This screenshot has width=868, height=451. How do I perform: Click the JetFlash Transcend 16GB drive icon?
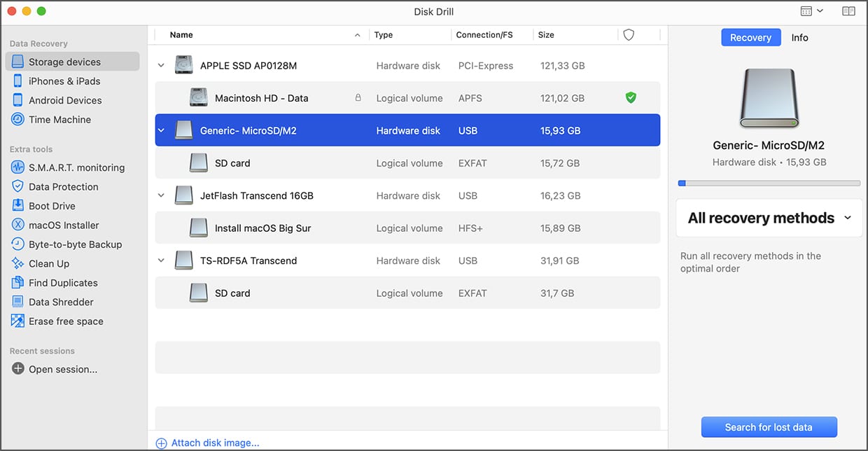(184, 195)
